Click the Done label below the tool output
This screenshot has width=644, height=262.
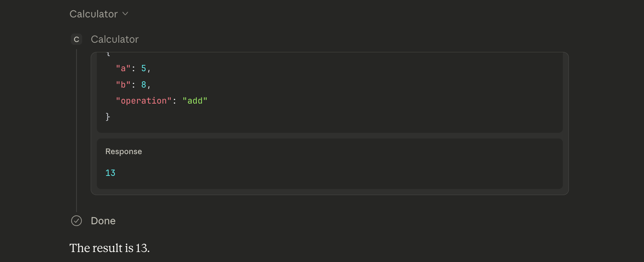(103, 221)
